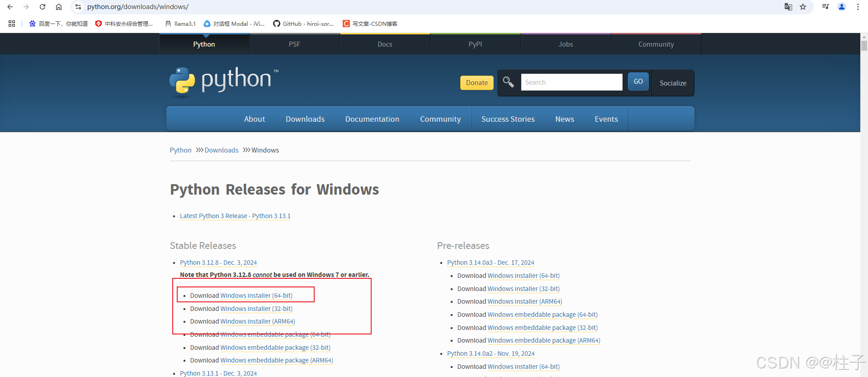Open the Events menu
Image resolution: width=868 pixels, height=377 pixels.
click(606, 119)
